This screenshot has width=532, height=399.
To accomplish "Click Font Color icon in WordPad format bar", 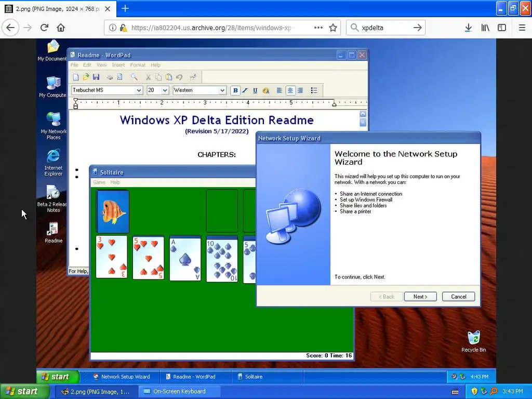I will pos(266,90).
